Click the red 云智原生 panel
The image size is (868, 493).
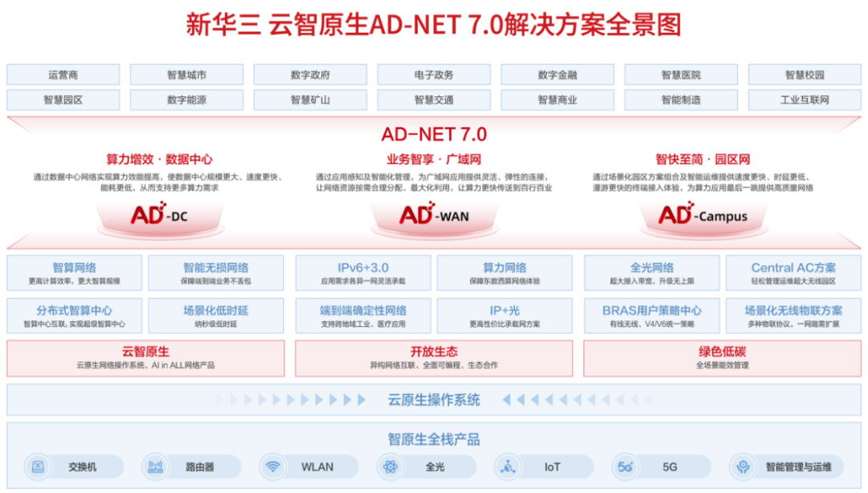point(145,357)
